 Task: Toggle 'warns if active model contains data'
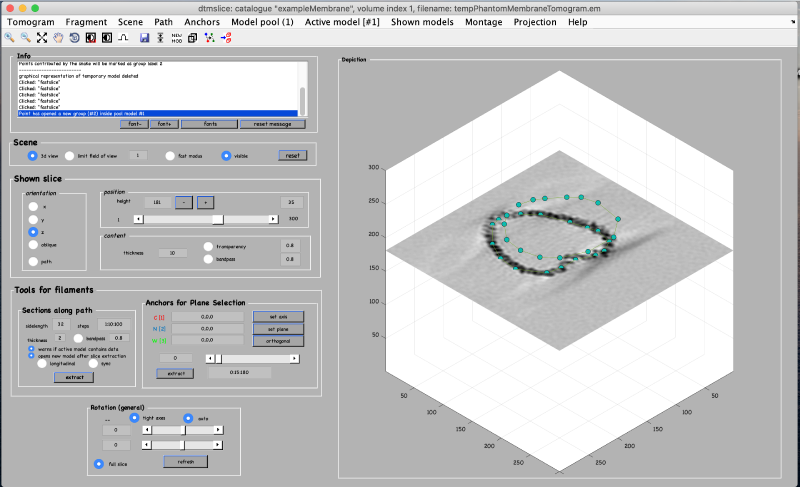[31, 349]
